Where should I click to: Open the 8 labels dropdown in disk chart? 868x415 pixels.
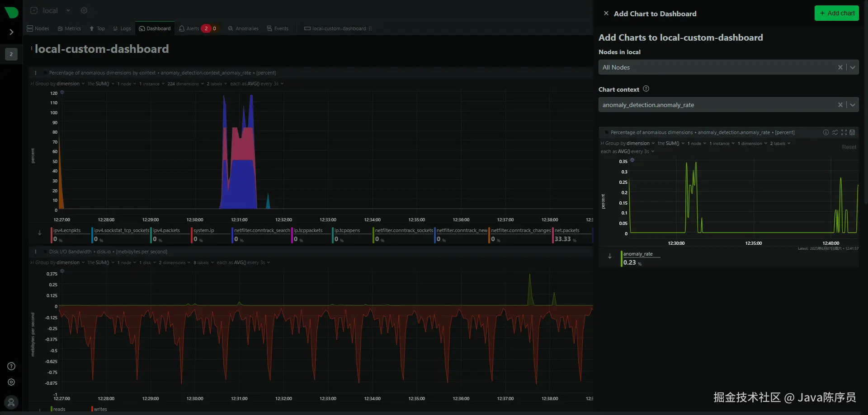click(203, 262)
